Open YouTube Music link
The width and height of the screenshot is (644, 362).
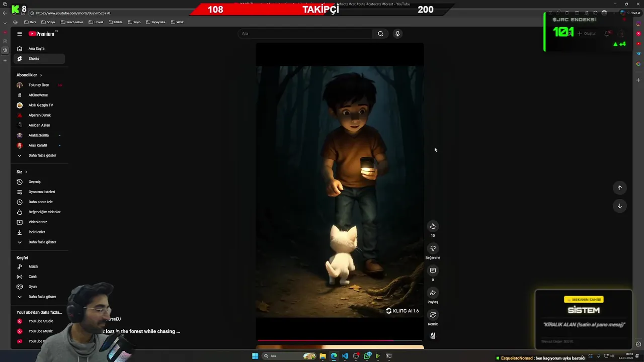pos(39,331)
